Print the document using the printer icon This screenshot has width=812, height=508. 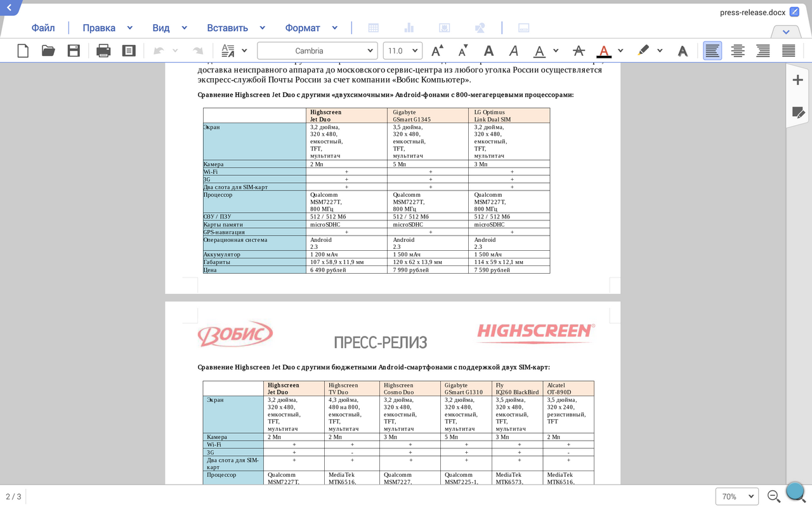coord(103,51)
